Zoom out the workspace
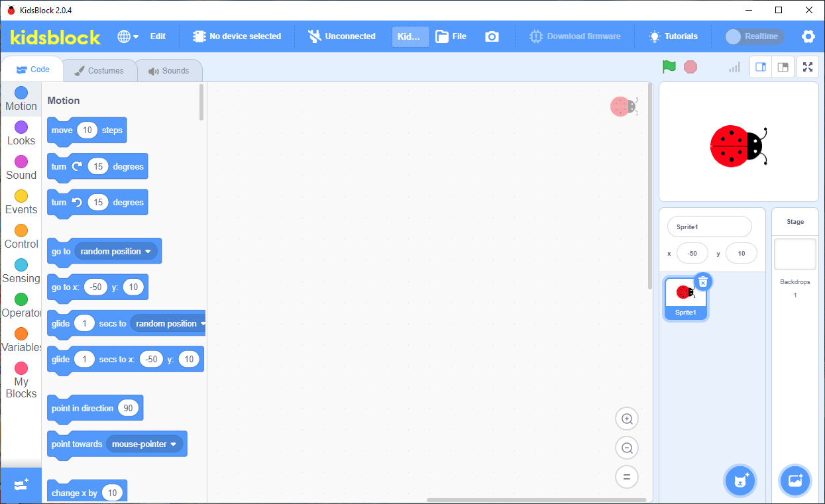This screenshot has height=504, width=825. pyautogui.click(x=627, y=448)
